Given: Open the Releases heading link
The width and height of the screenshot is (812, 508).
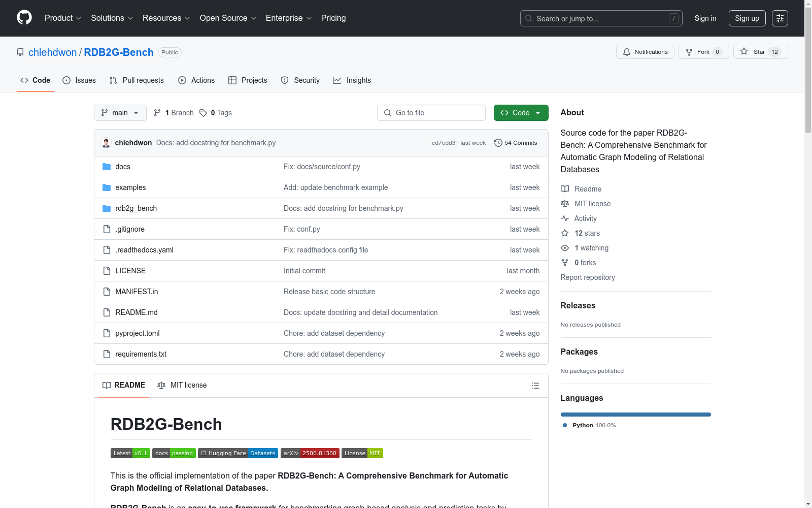Looking at the screenshot, I should pyautogui.click(x=578, y=305).
